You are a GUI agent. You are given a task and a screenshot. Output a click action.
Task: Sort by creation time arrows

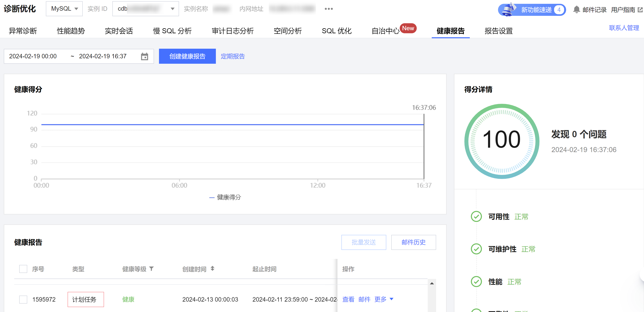(212, 269)
